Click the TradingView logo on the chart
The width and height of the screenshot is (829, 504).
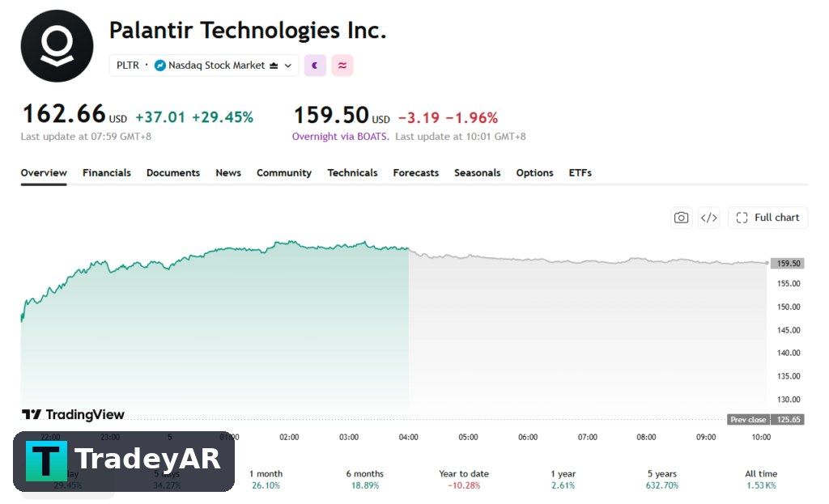(x=73, y=414)
